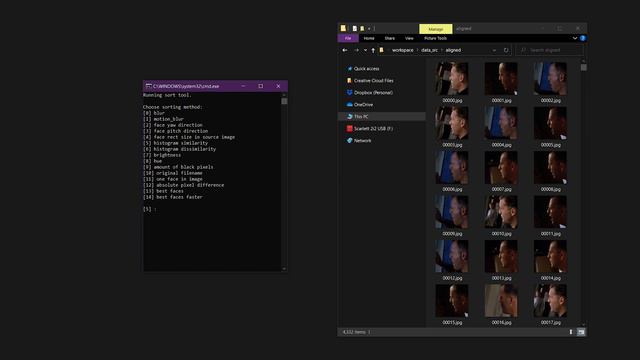Select Scarlett 2i2 USB drive
640x360 pixels.
point(373,129)
